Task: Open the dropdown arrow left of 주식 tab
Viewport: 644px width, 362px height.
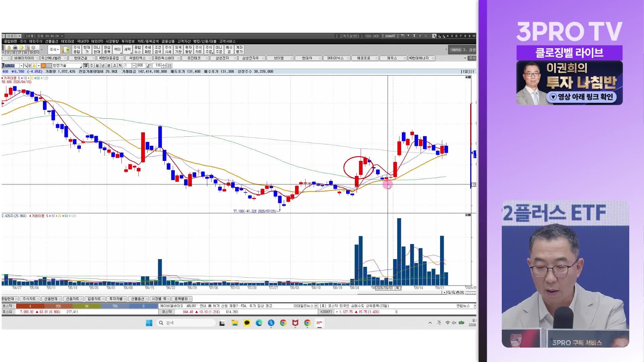Action: (465, 58)
